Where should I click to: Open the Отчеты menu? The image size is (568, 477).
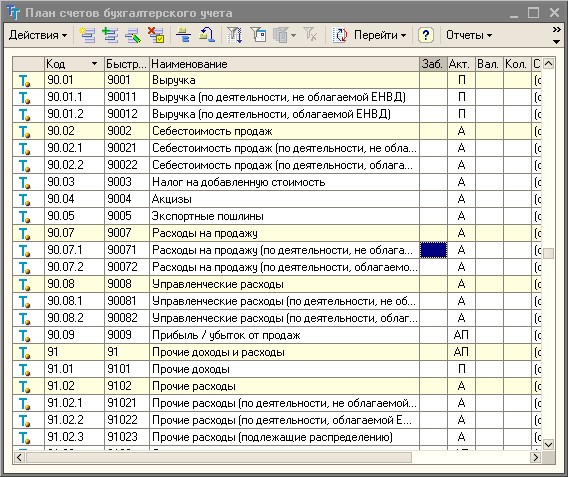(x=469, y=35)
